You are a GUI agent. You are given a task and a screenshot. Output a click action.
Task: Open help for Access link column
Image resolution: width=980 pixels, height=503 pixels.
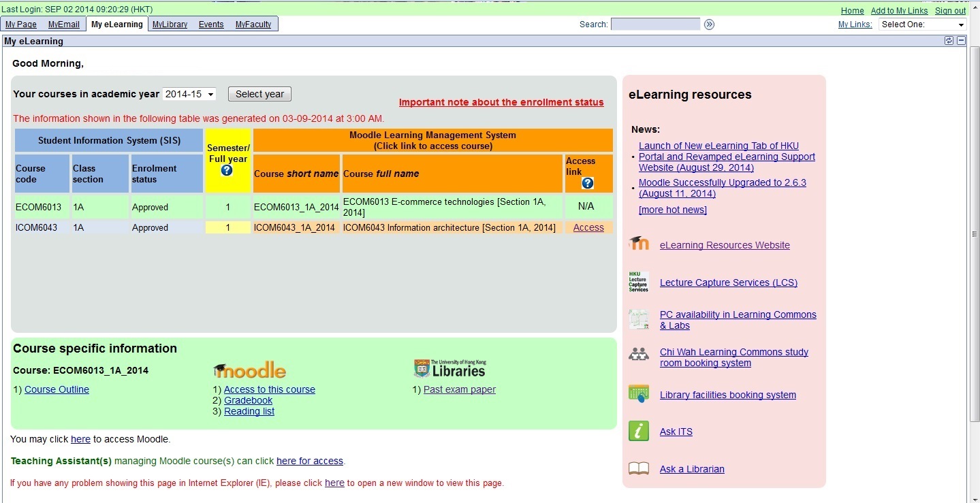tap(586, 183)
